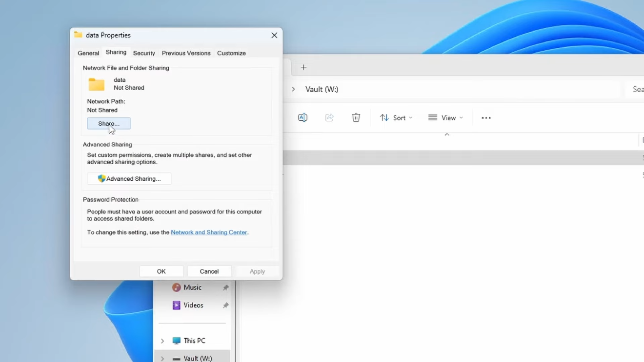The width and height of the screenshot is (644, 362).
Task: Select Videos in the navigation sidebar
Action: click(193, 305)
